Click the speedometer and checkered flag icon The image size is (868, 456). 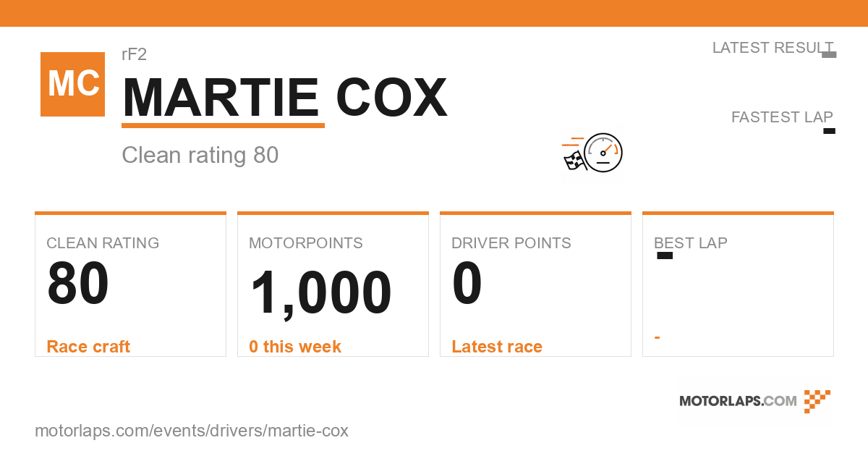pyautogui.click(x=592, y=153)
